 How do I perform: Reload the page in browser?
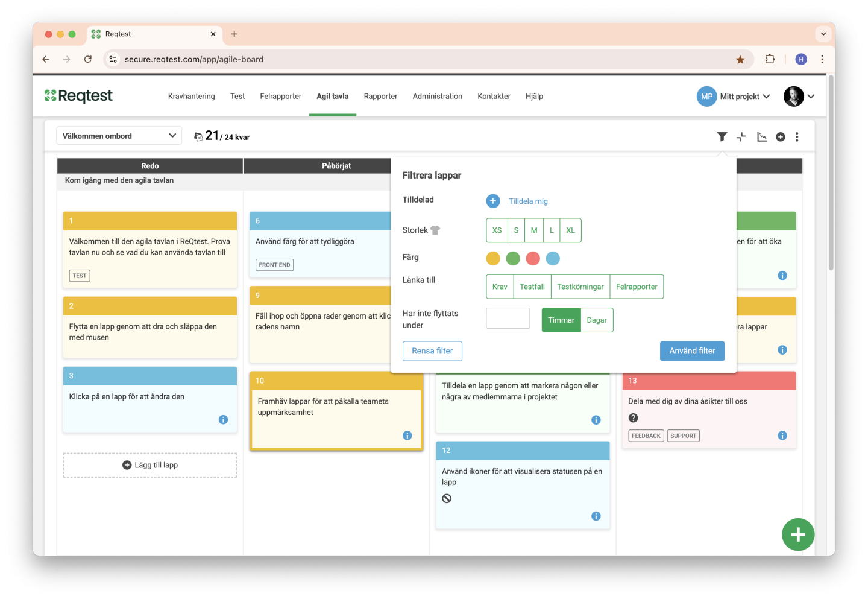tap(88, 59)
